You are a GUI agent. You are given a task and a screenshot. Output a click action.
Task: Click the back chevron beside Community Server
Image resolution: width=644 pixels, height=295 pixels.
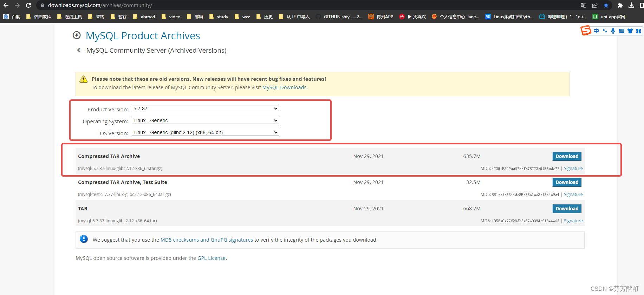point(79,50)
